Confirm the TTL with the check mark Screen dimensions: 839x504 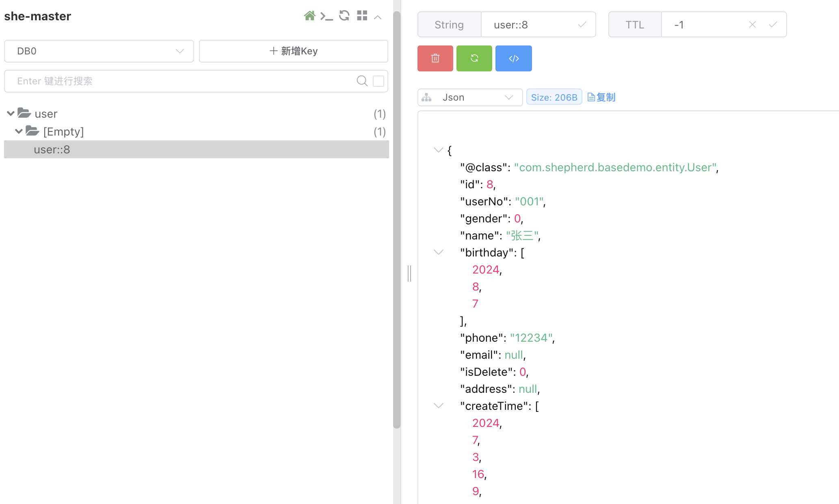(773, 25)
